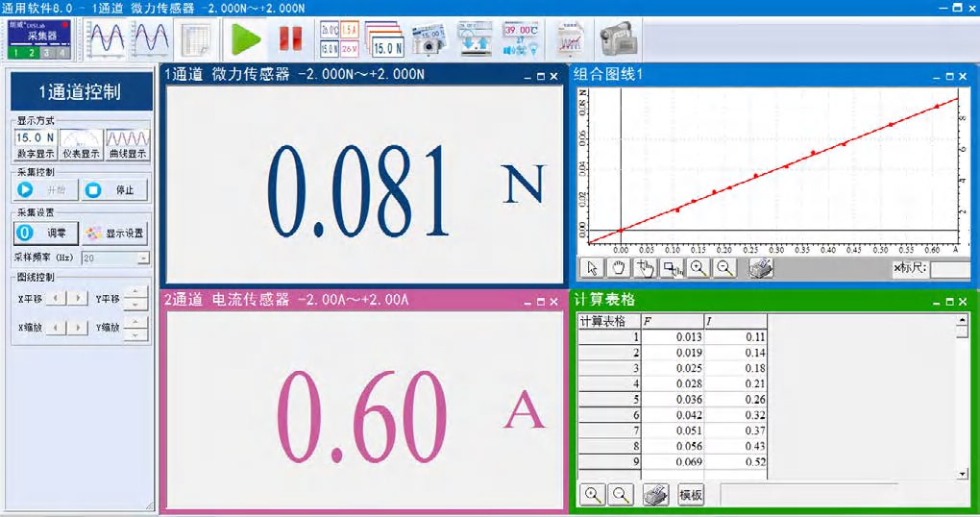Click the green play button in the toolbar
The image size is (980, 517).
click(246, 38)
